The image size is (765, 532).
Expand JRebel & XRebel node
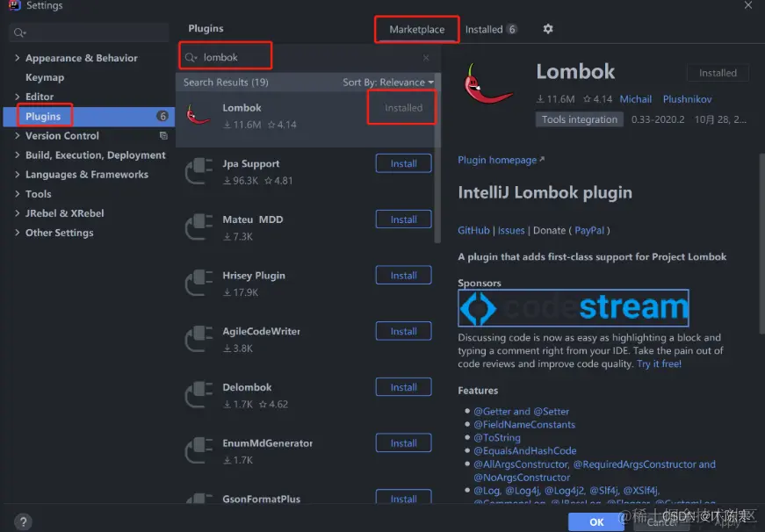click(18, 213)
